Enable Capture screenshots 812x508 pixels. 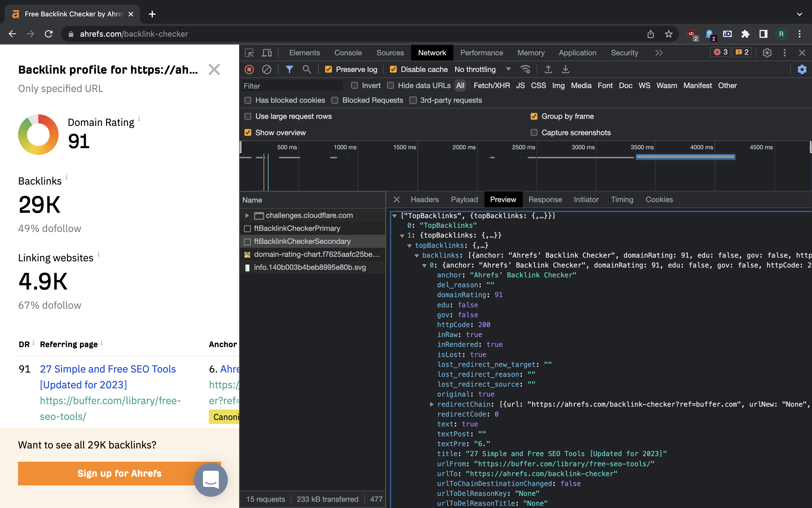pyautogui.click(x=534, y=132)
